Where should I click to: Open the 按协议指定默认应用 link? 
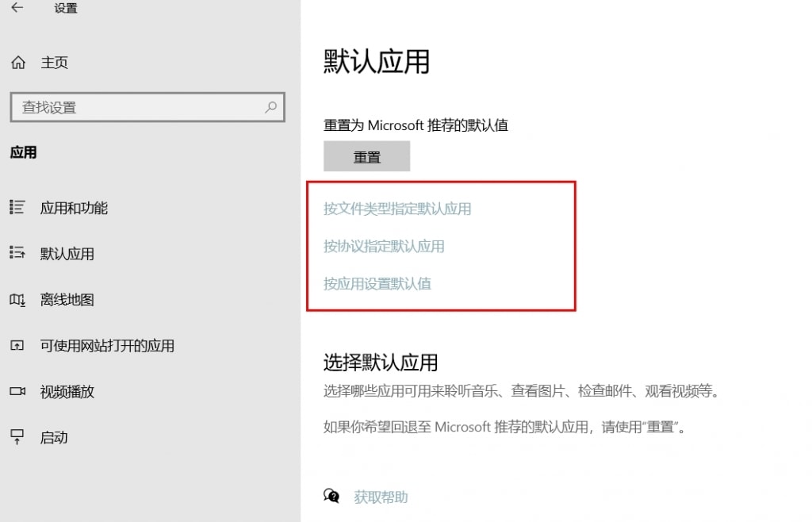click(x=384, y=246)
